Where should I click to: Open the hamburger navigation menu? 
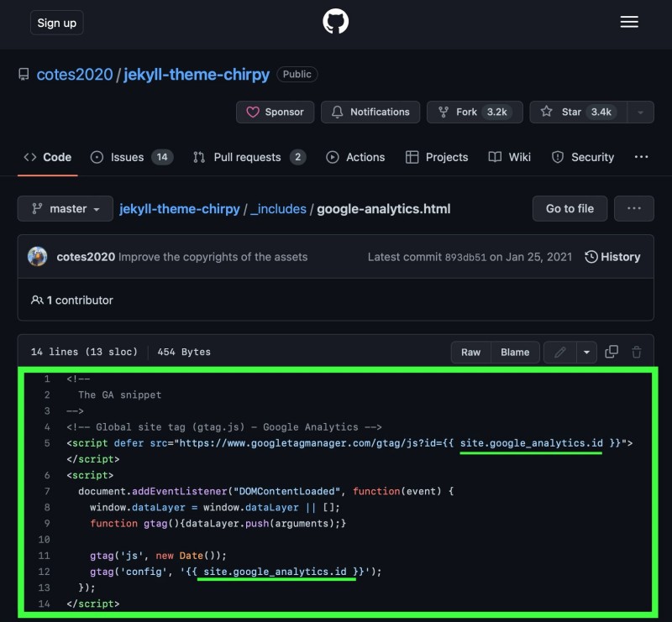[629, 23]
